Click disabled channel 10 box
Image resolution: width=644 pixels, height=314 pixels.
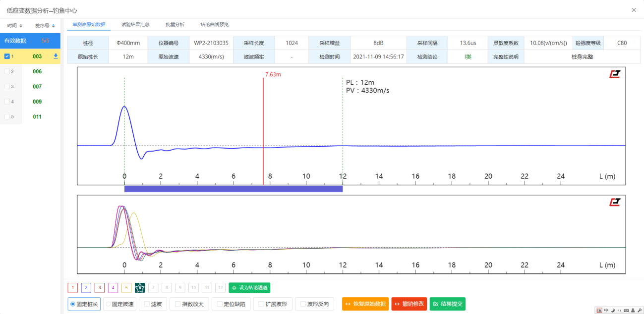tap(193, 288)
